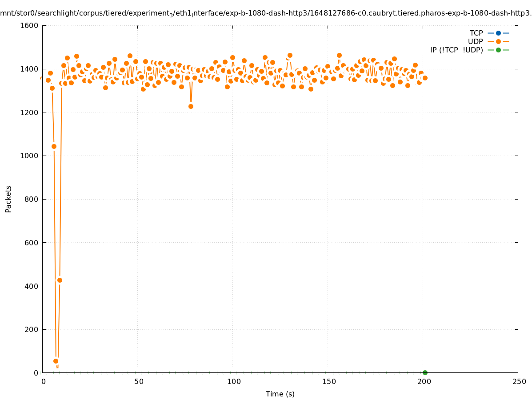
Task: Click the file path title at top
Action: point(266,13)
